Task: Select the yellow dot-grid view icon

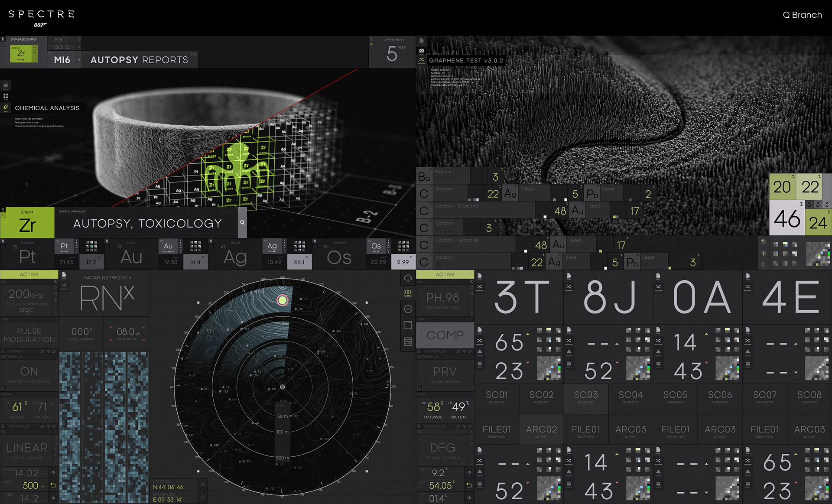Action: 408,293
